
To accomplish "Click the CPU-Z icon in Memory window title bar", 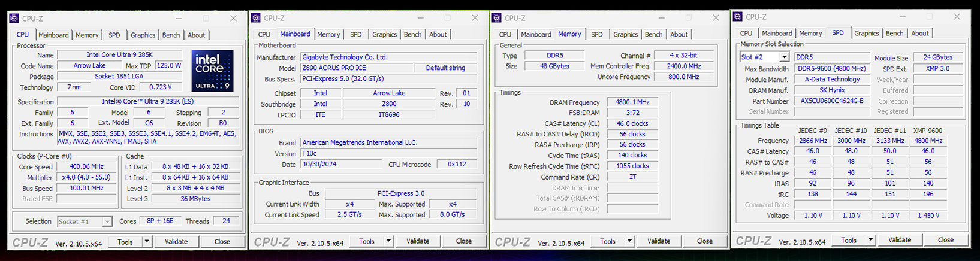I will pos(496,18).
